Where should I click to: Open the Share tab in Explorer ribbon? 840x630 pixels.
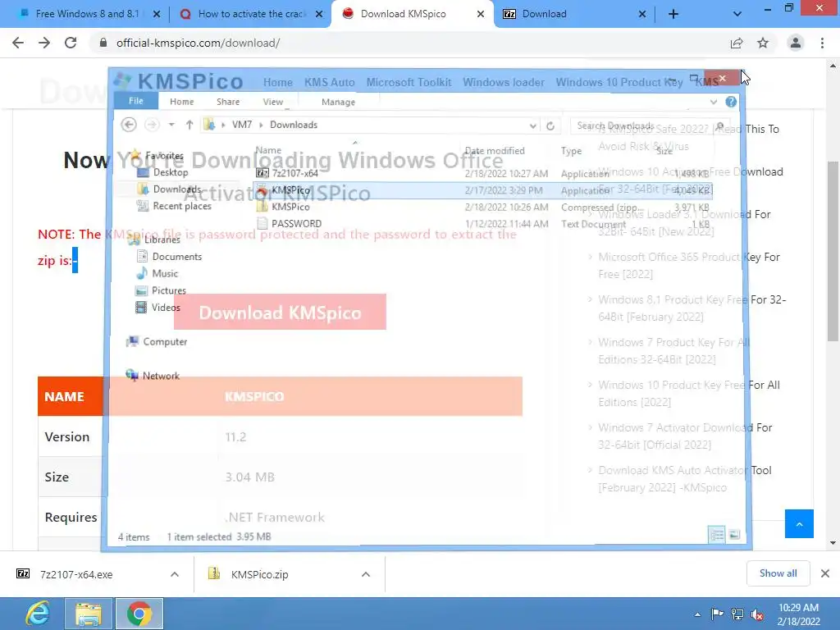(x=228, y=102)
